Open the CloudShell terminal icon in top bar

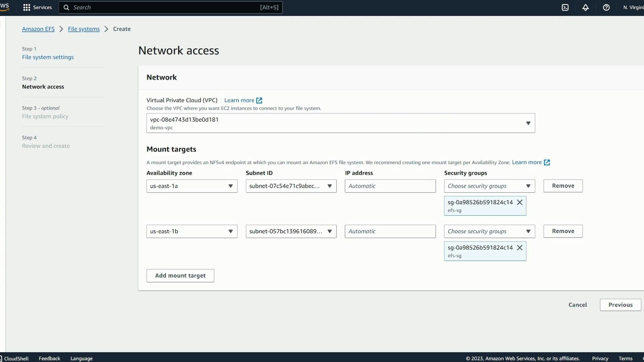565,7
